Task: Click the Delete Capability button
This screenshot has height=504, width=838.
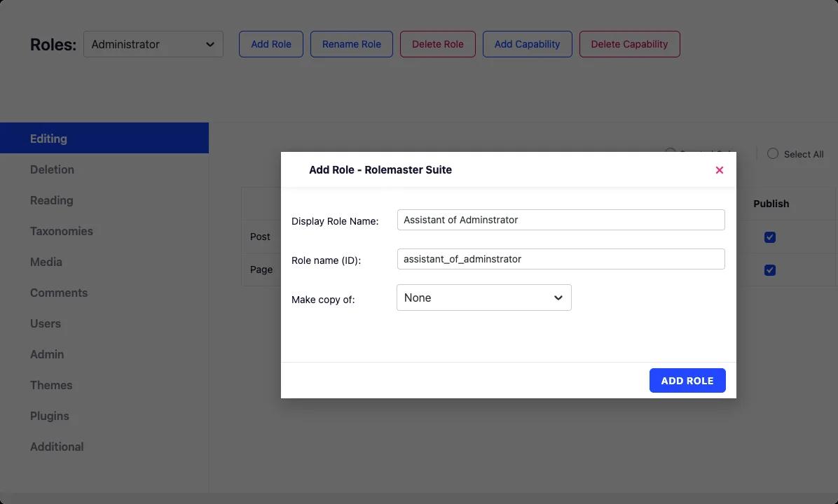Action: pos(630,44)
